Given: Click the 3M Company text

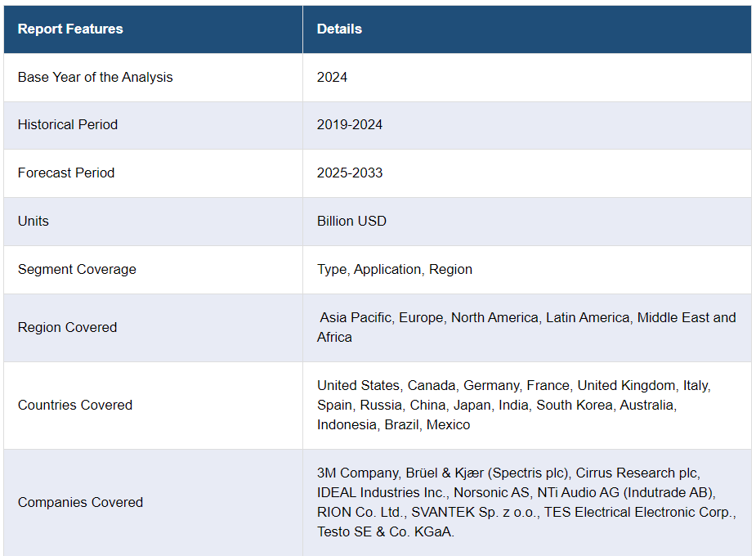Looking at the screenshot, I should 357,473.
